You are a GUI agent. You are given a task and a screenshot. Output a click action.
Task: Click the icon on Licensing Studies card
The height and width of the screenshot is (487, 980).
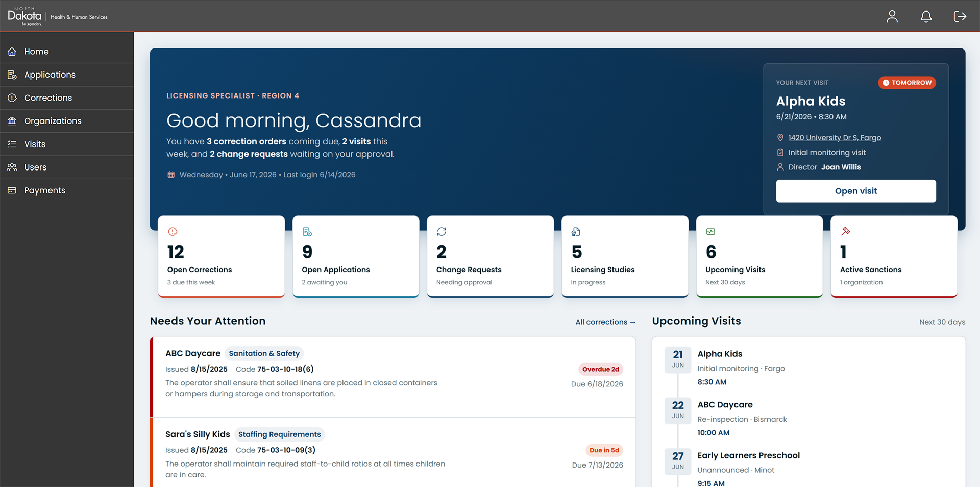(576, 232)
